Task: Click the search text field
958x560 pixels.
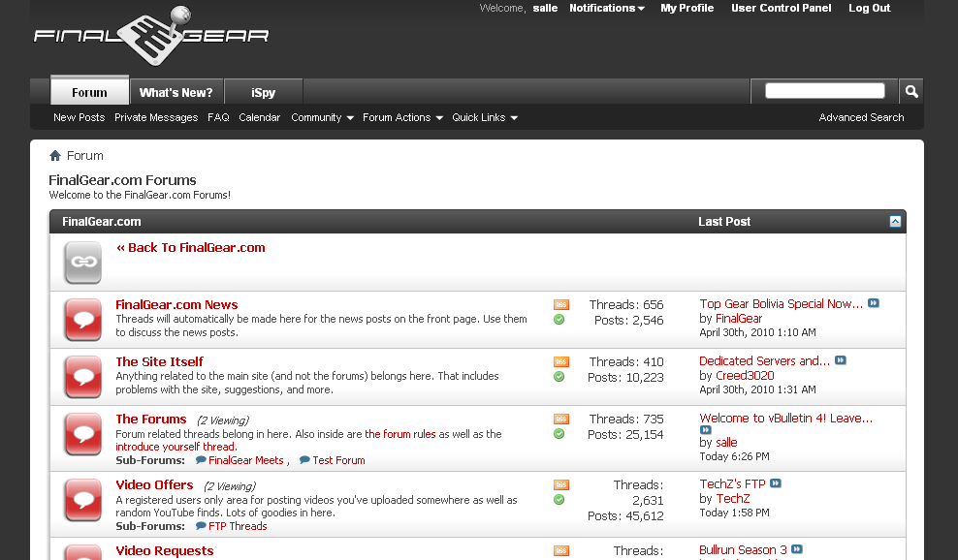Action: pos(824,91)
